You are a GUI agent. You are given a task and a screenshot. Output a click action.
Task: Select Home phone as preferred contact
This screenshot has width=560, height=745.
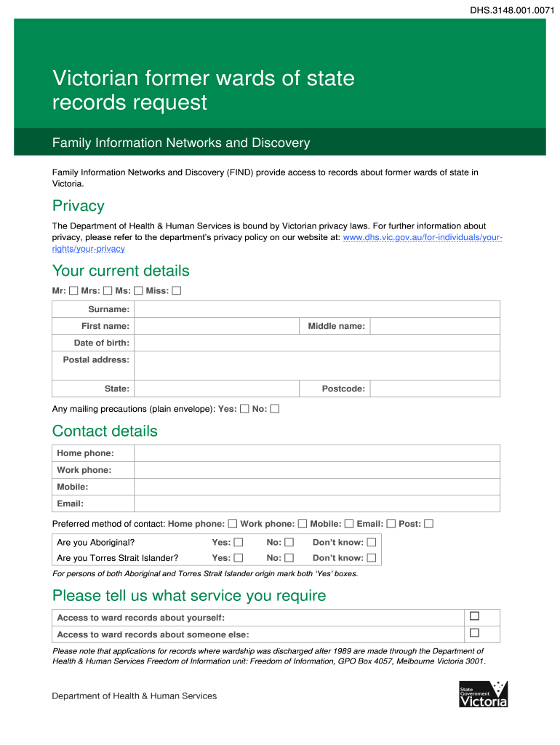[232, 524]
